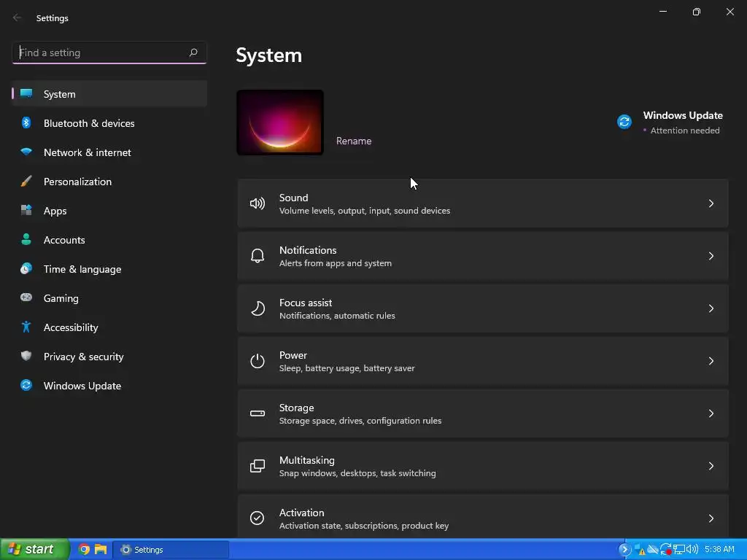Click the XP-style start button
The height and width of the screenshot is (560, 747).
34,550
